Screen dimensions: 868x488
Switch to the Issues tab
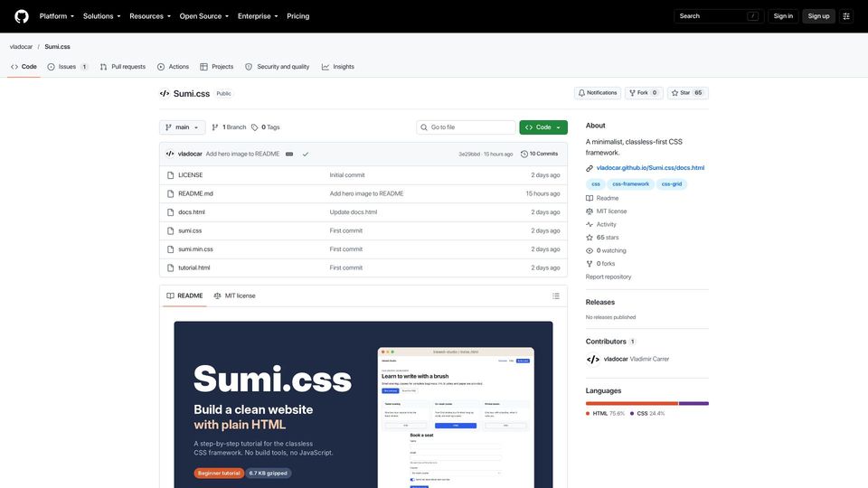pyautogui.click(x=68, y=66)
